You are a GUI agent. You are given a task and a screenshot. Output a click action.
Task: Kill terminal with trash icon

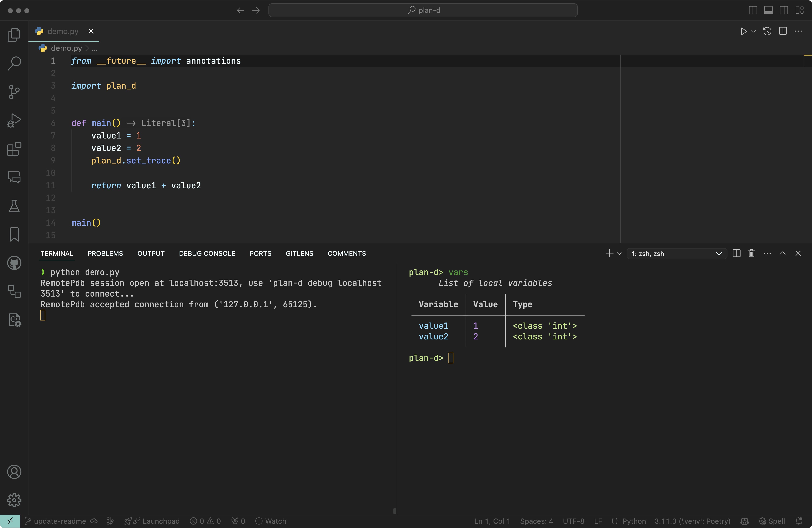751,253
